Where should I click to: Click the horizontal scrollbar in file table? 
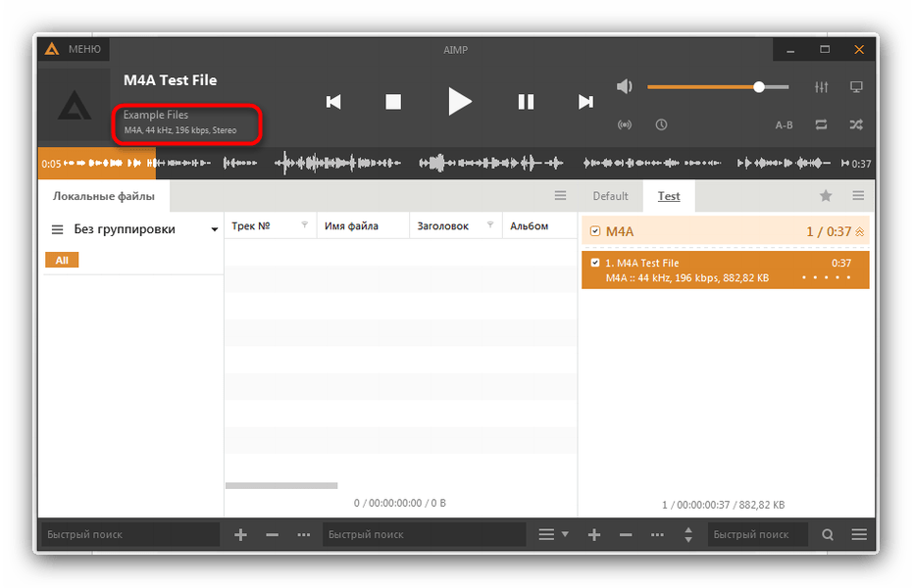(281, 486)
